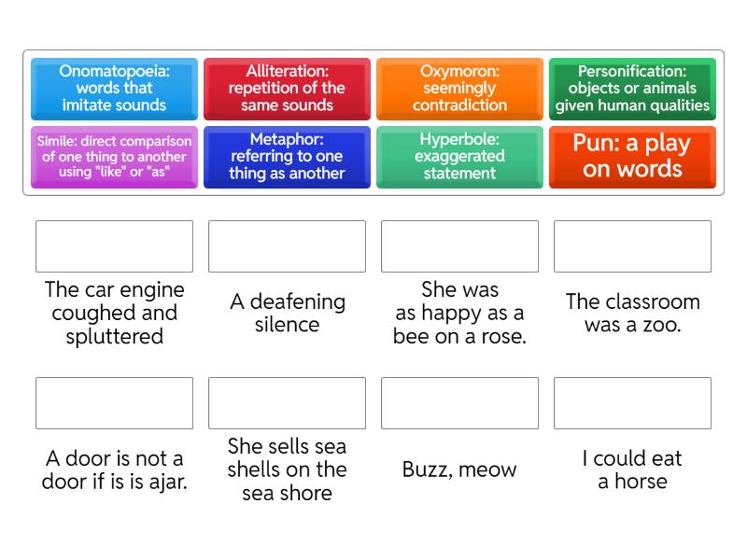Click the empty box above 'Buzz, meow'
Image resolution: width=747 pixels, height=560 pixels.
(459, 403)
